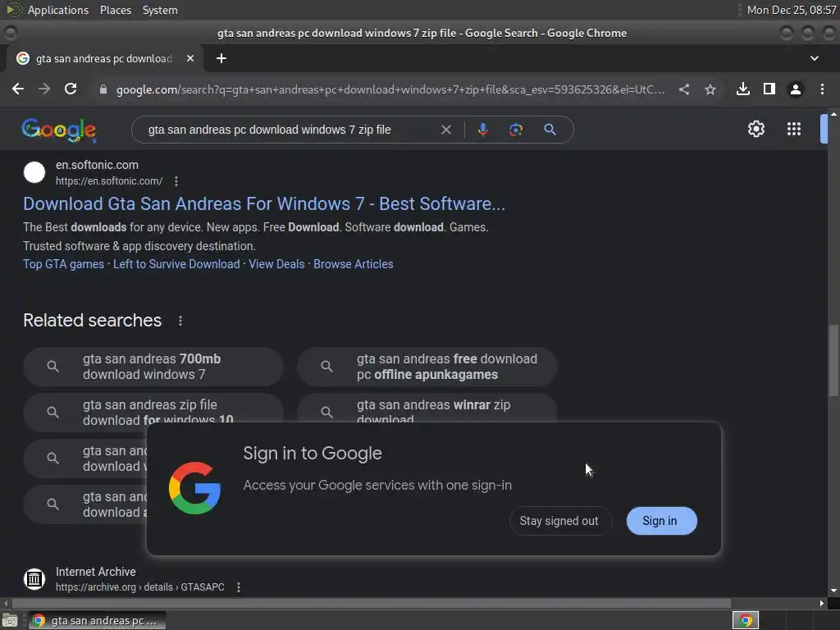
Task: Toggle Chrome side panel icon
Action: tap(769, 89)
